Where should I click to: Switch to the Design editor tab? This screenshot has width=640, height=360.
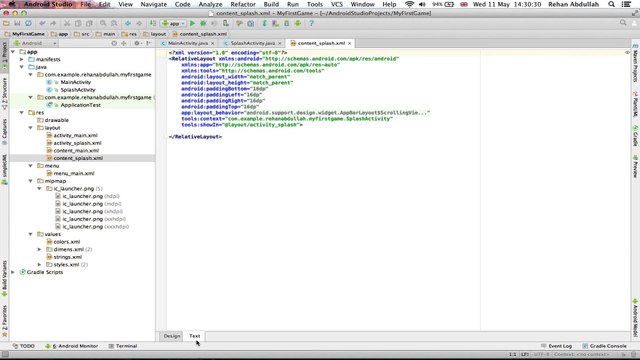click(x=172, y=336)
